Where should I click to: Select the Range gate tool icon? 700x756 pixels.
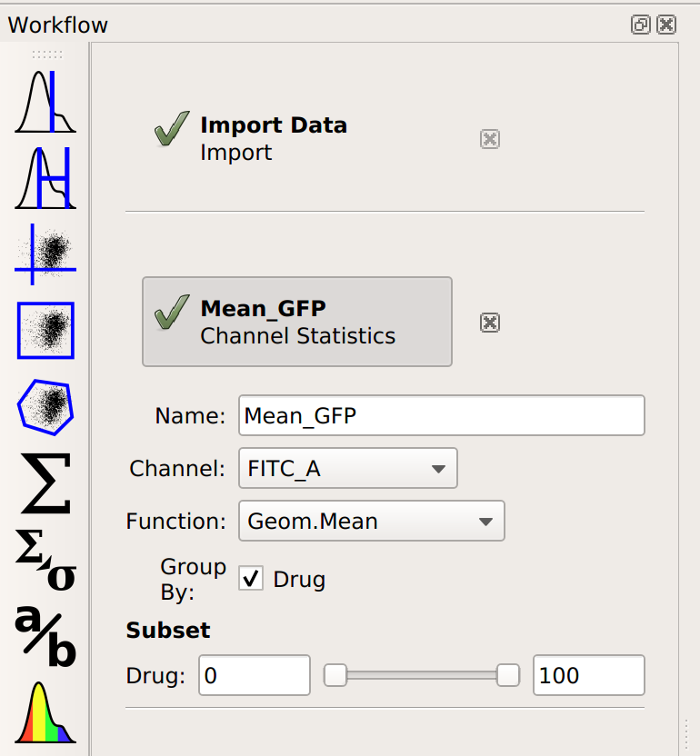pos(45,178)
